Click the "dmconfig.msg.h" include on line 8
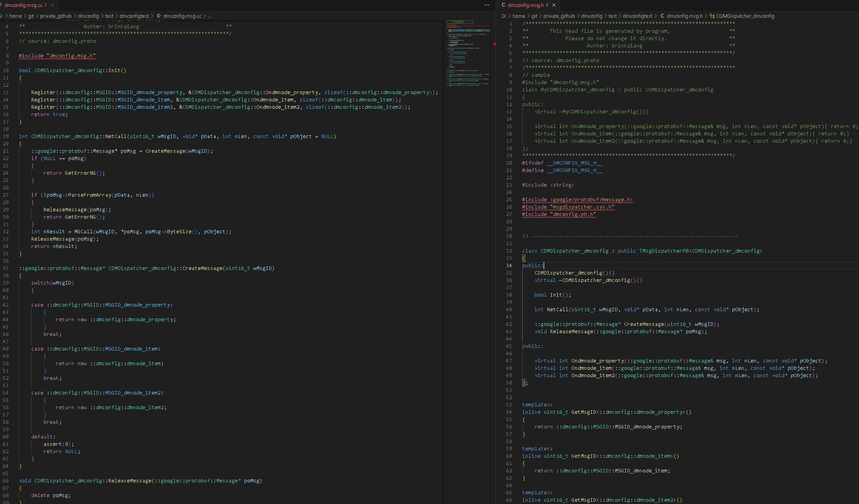Image resolution: width=859 pixels, height=504 pixels. pyautogui.click(x=71, y=56)
